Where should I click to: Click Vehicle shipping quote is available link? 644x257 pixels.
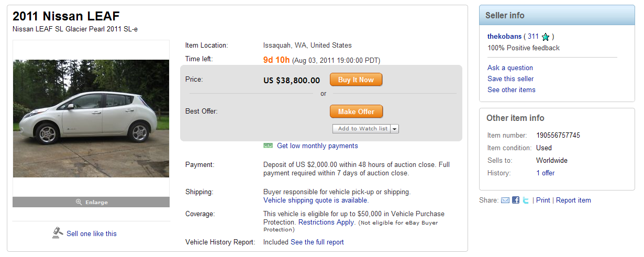coord(316,200)
